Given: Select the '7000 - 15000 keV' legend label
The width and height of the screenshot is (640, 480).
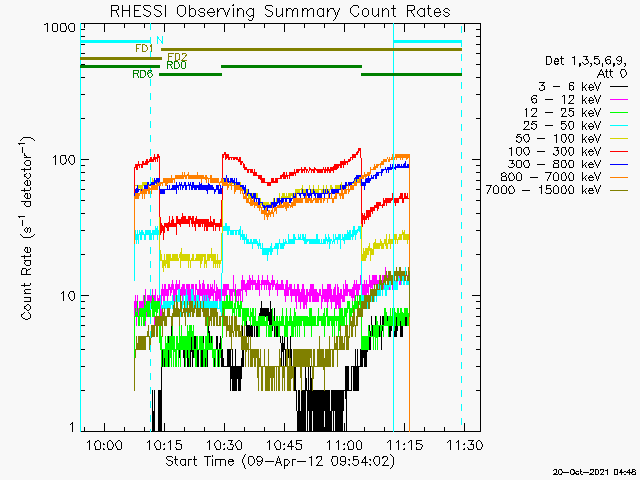Looking at the screenshot, I should (544, 190).
